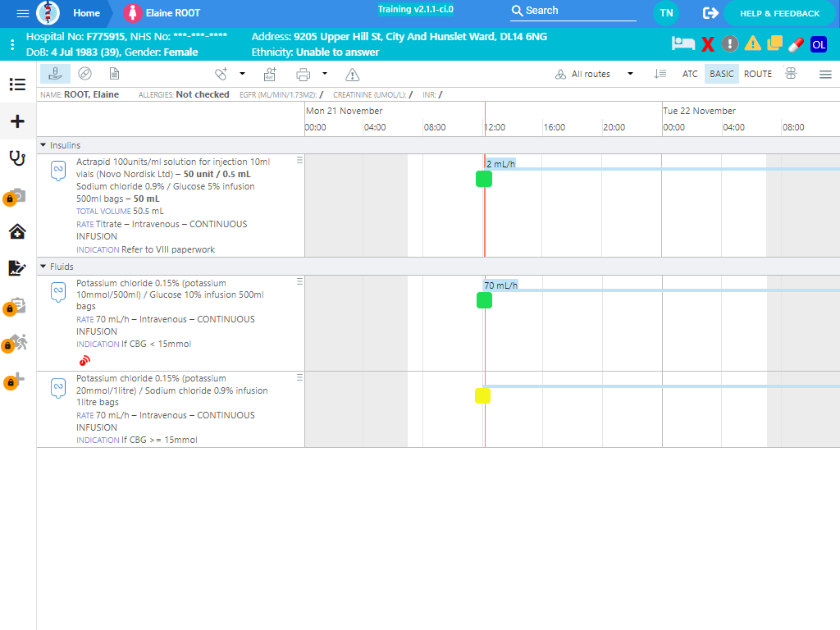Click the inpatient bed icon

683,43
